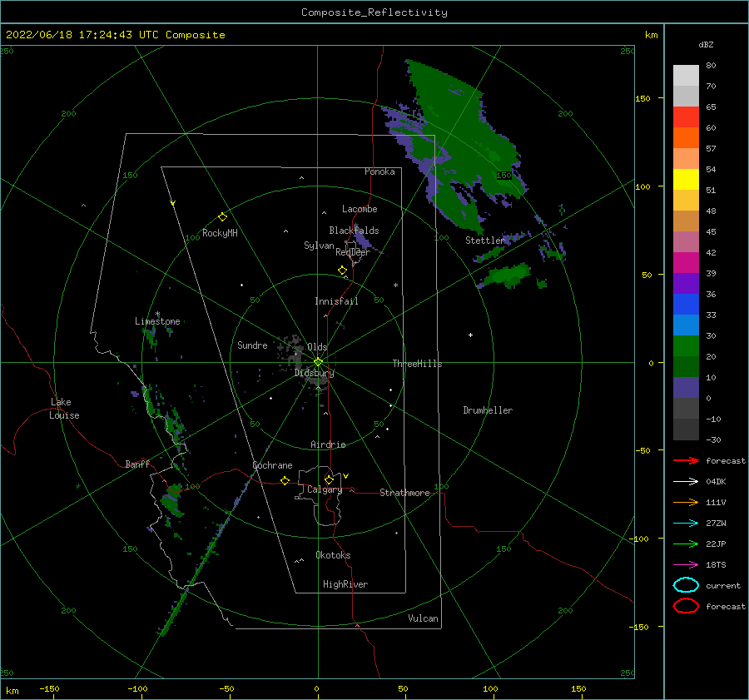Viewport: 749px width, 700px height.
Task: Click the 54 dBZ yellow color swatch
Action: 686,179
